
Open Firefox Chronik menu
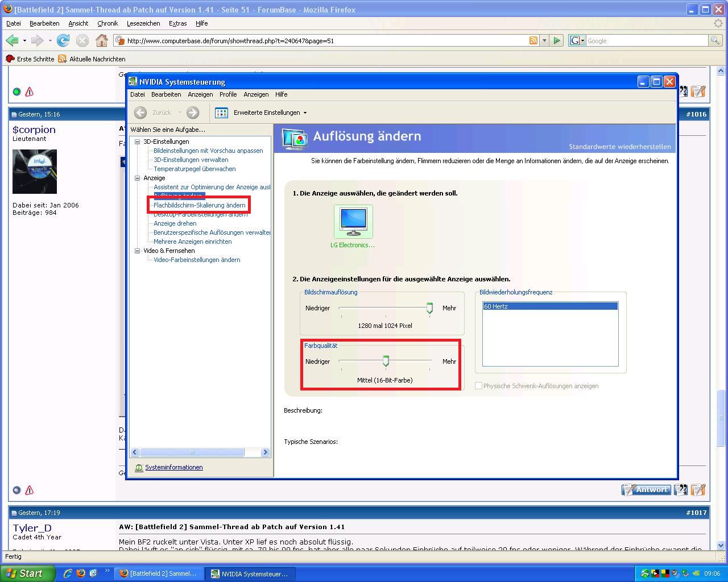coord(107,23)
